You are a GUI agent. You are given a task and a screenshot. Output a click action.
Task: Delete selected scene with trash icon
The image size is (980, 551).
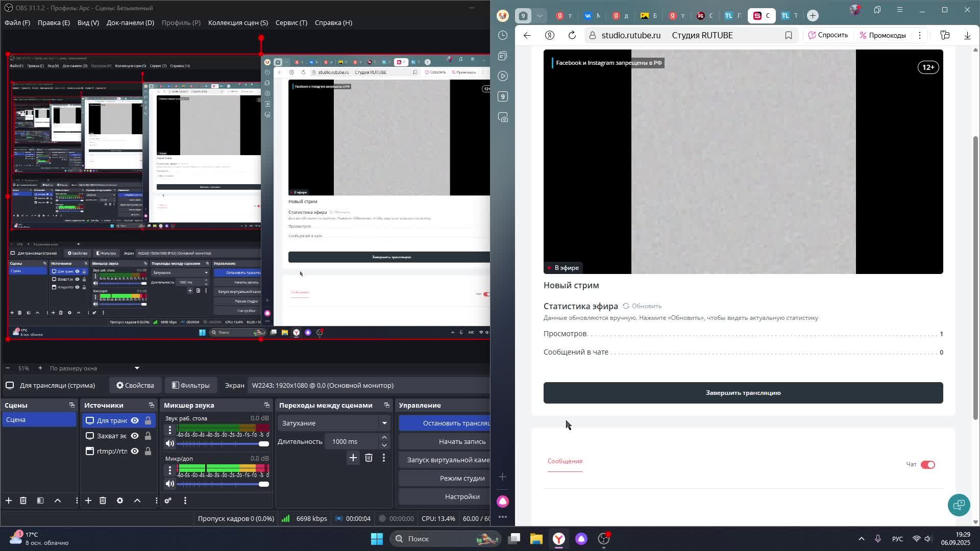(23, 500)
